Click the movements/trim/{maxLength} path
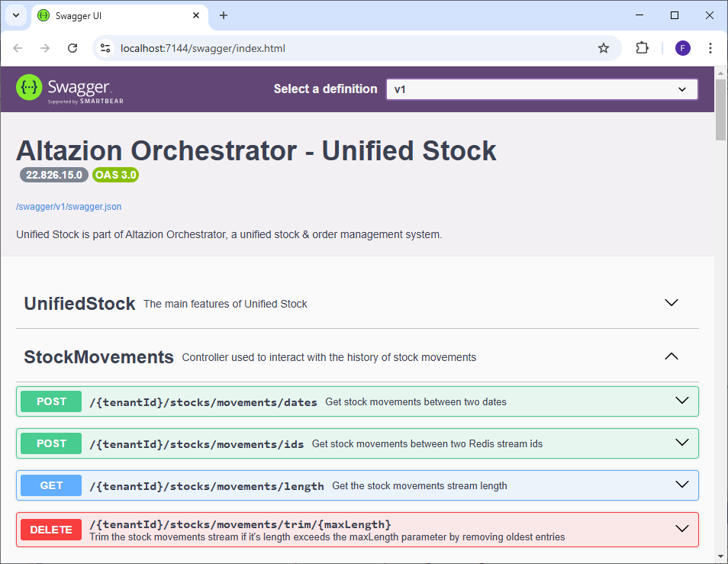 click(240, 524)
